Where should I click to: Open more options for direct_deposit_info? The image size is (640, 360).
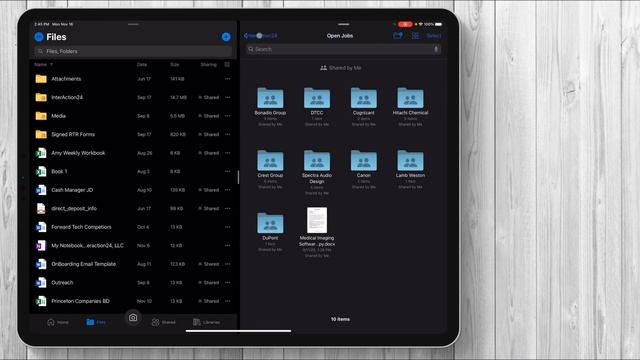click(x=227, y=209)
